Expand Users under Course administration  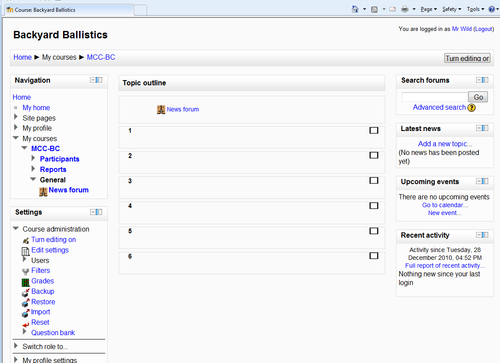(x=24, y=259)
